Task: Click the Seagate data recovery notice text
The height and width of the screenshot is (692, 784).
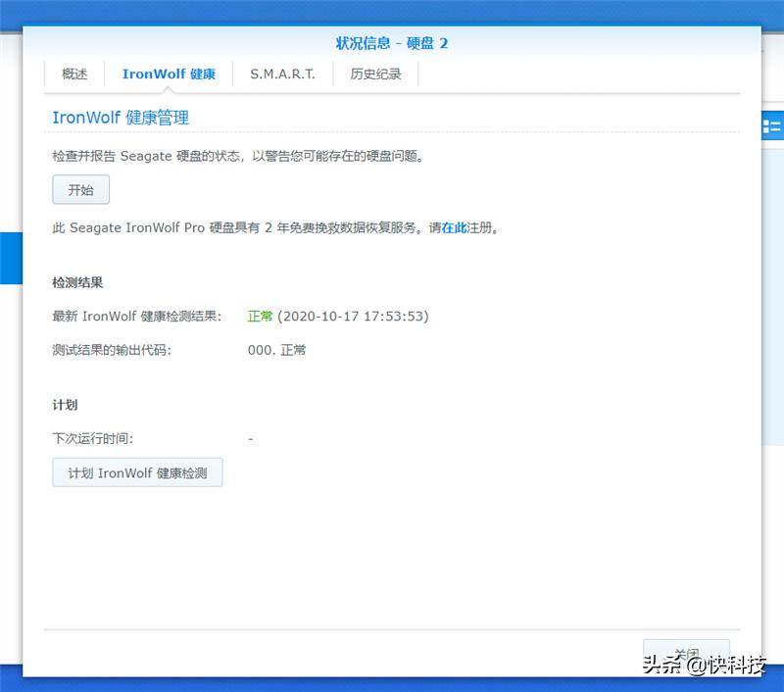Action: [245, 227]
